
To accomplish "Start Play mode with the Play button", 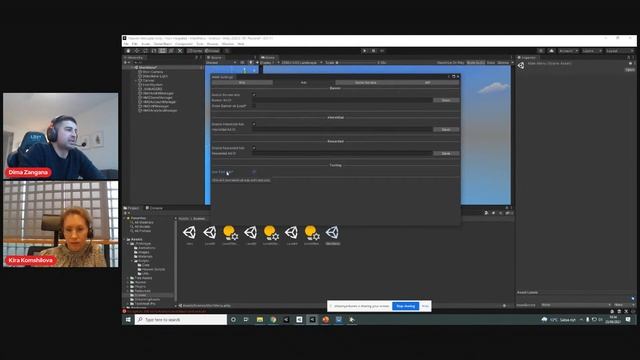I will click(364, 51).
